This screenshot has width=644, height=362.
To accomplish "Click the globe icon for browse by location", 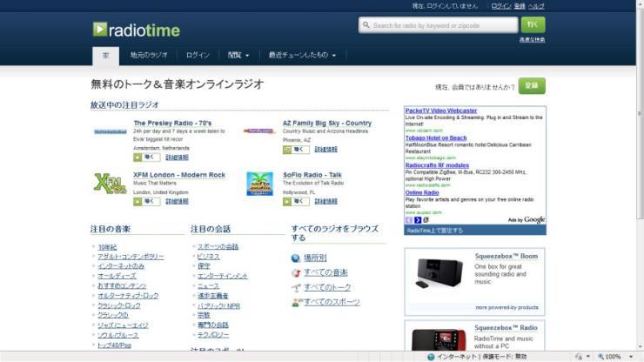I will (x=296, y=258).
